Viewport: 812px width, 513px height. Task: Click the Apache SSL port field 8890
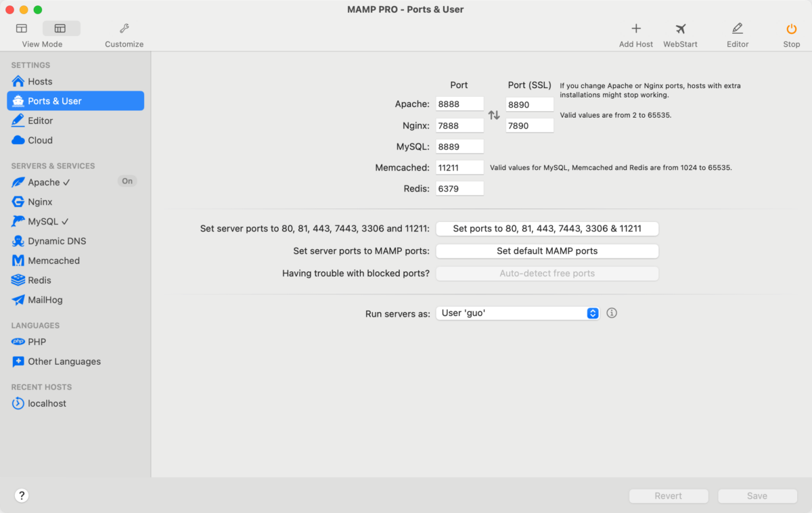(530, 104)
